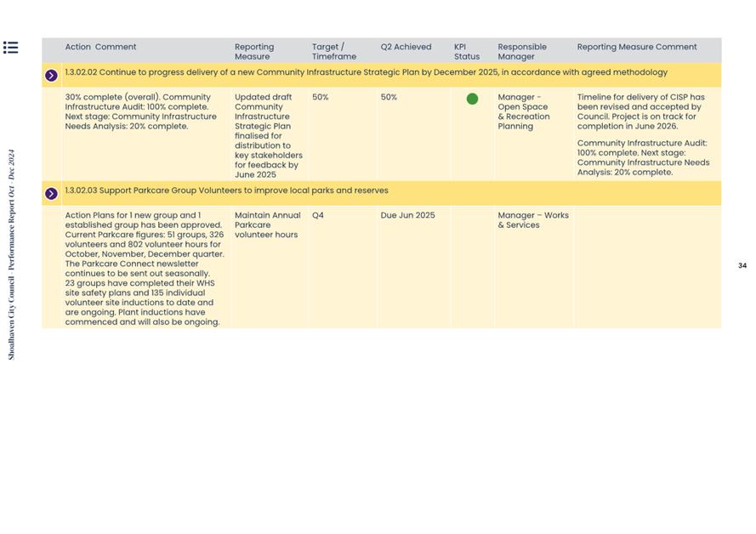Click page number 34
756x534 pixels.
(x=742, y=266)
